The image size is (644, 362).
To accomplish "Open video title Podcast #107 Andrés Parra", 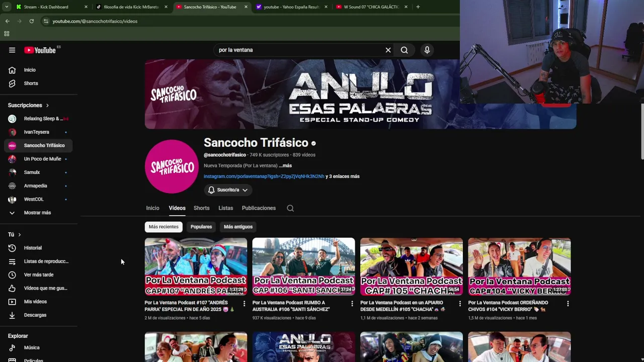I will (190, 306).
